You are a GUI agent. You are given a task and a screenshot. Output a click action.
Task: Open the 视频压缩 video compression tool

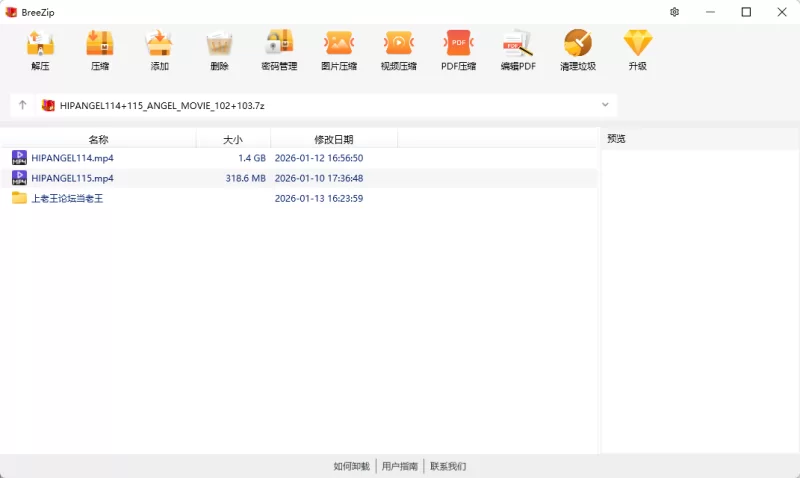pyautogui.click(x=398, y=43)
